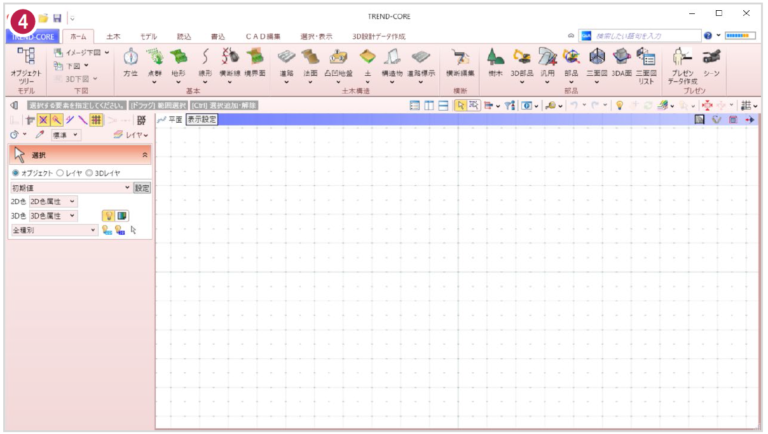Select the オブジェクト radio button
768x434 pixels.
coord(15,173)
